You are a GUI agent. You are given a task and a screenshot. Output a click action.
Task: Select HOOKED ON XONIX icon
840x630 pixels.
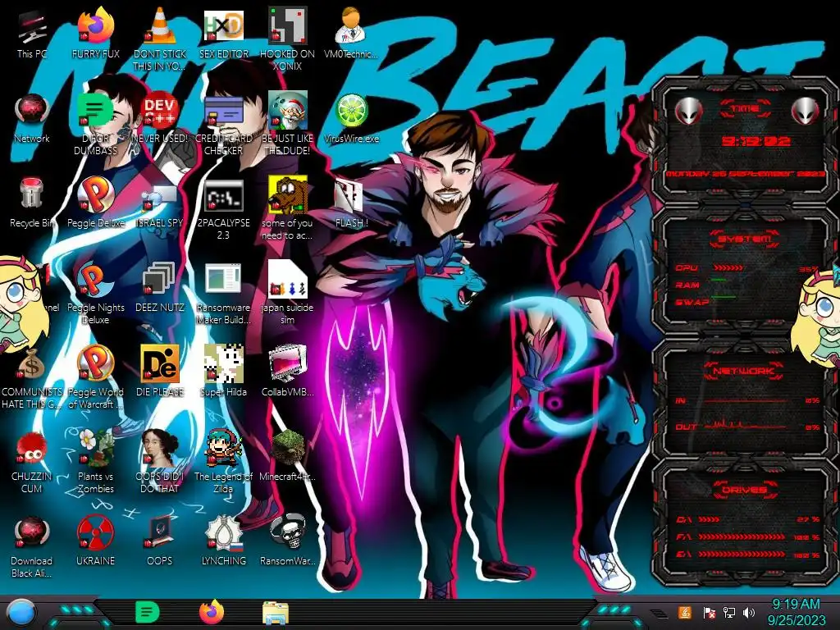tap(288, 39)
